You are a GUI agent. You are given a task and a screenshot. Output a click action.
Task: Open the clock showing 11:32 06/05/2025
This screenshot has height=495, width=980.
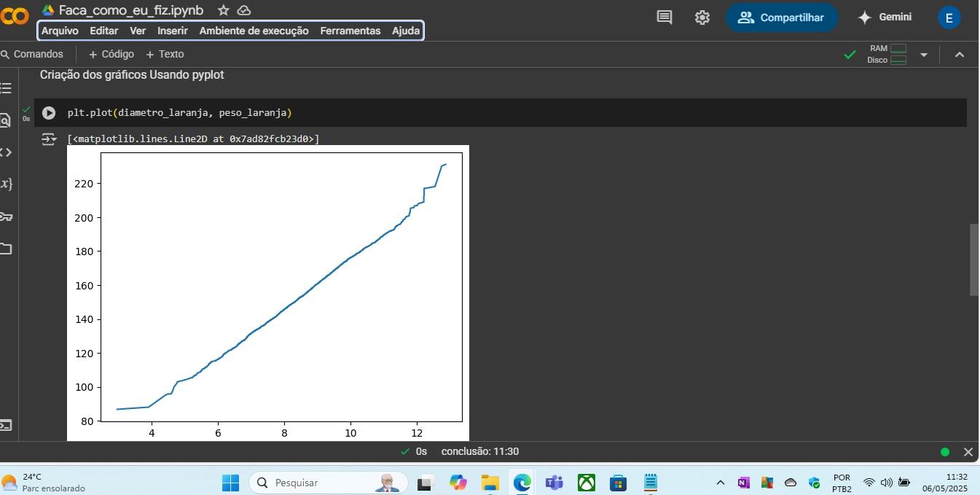click(945, 483)
